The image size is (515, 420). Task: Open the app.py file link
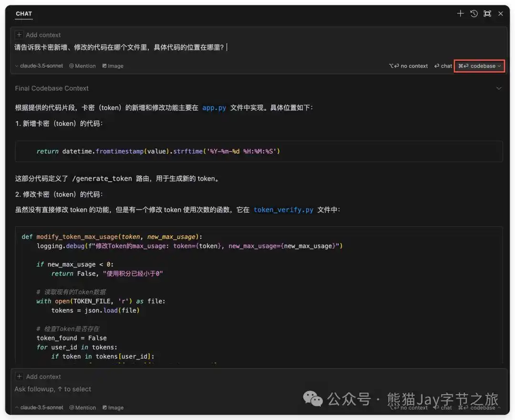[x=214, y=108]
